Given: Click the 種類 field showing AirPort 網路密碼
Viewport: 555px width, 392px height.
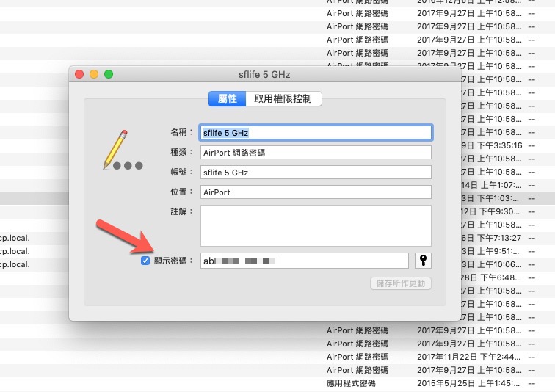Looking at the screenshot, I should pyautogui.click(x=316, y=153).
